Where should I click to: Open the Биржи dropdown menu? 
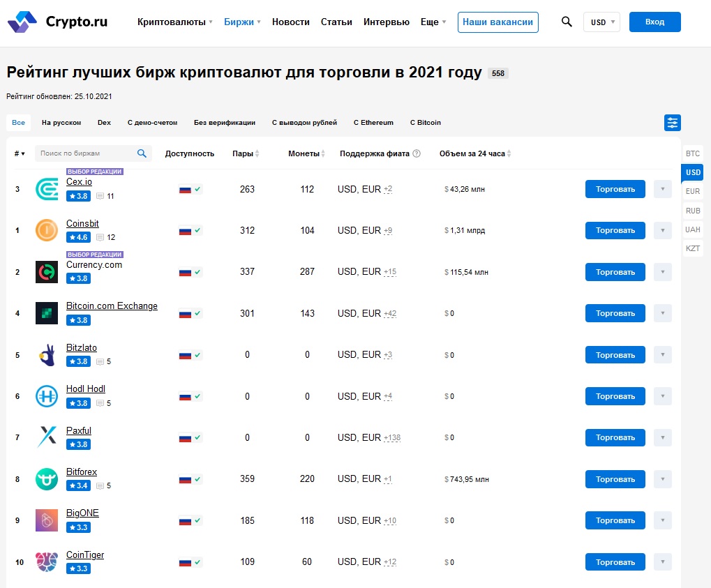tap(243, 22)
